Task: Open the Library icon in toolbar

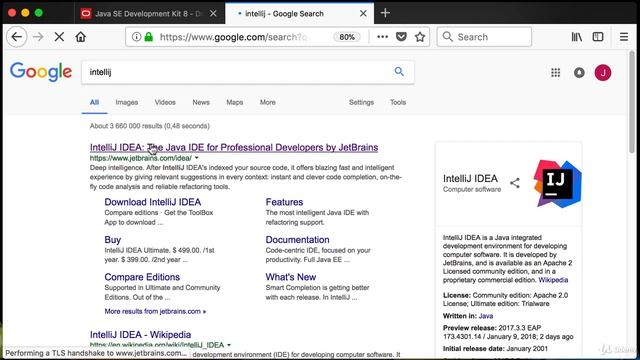Action: point(577,37)
